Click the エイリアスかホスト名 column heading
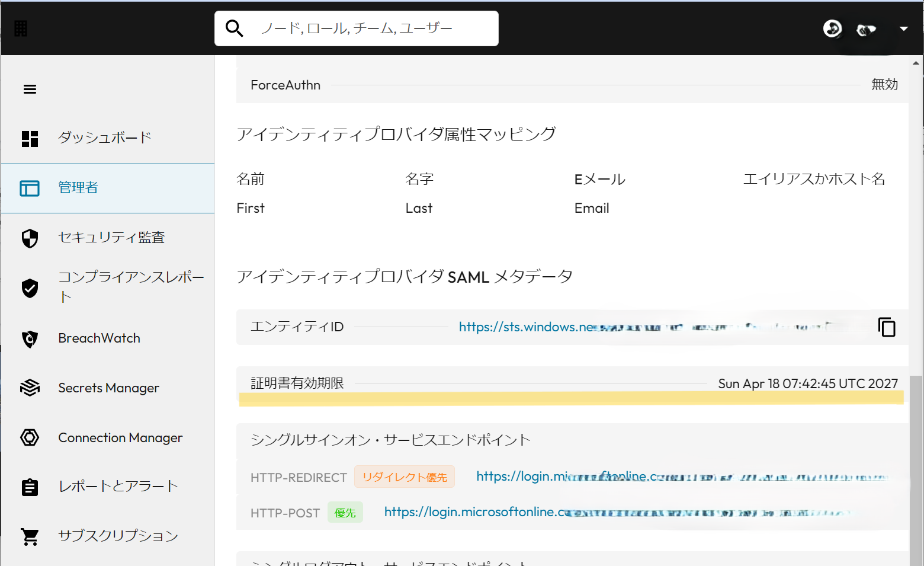 (x=814, y=179)
